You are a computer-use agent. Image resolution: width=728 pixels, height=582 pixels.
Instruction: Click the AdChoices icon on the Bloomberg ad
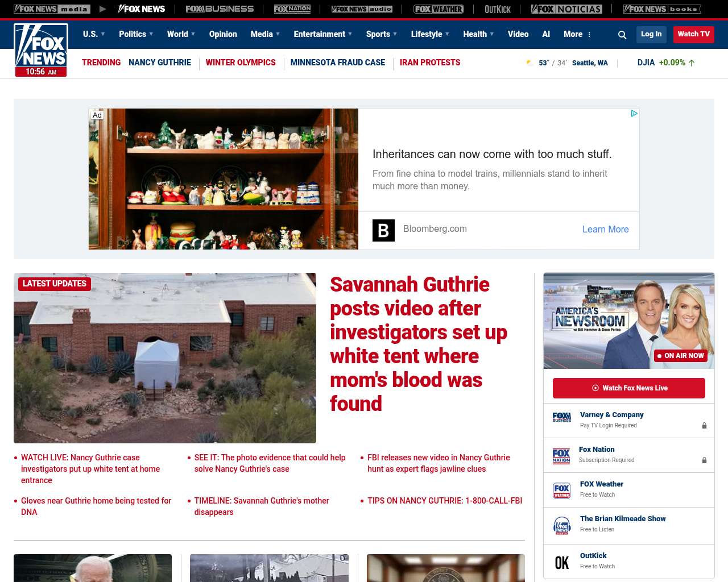coord(634,114)
